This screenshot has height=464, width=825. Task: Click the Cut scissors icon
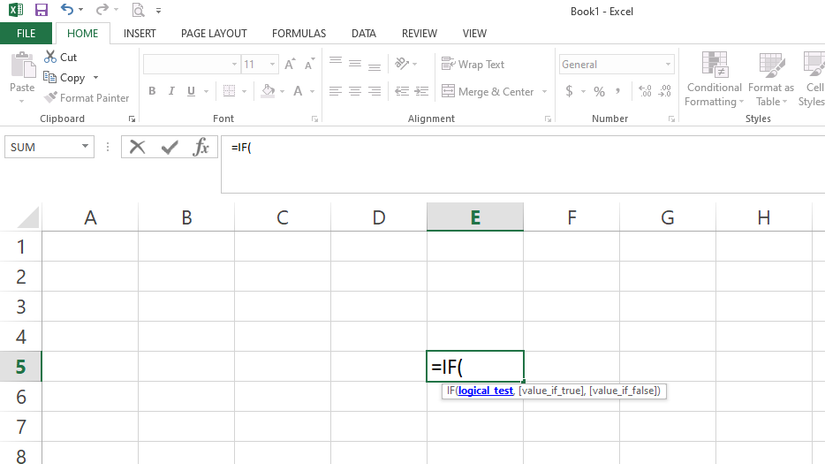51,57
